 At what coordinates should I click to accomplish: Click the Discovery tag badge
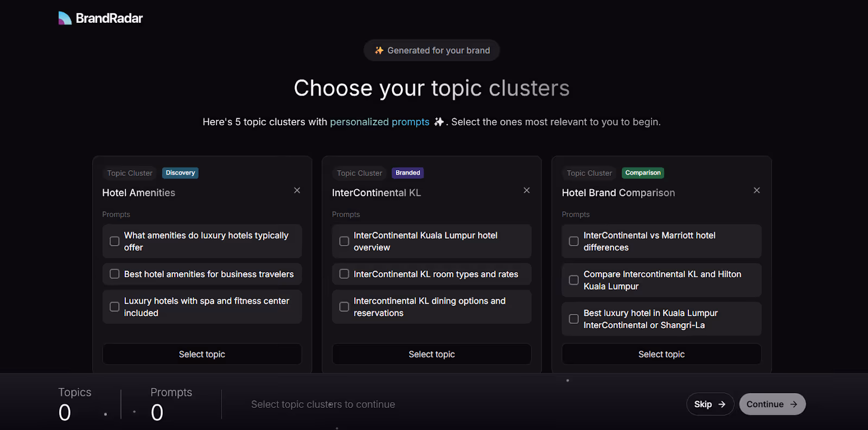(180, 173)
